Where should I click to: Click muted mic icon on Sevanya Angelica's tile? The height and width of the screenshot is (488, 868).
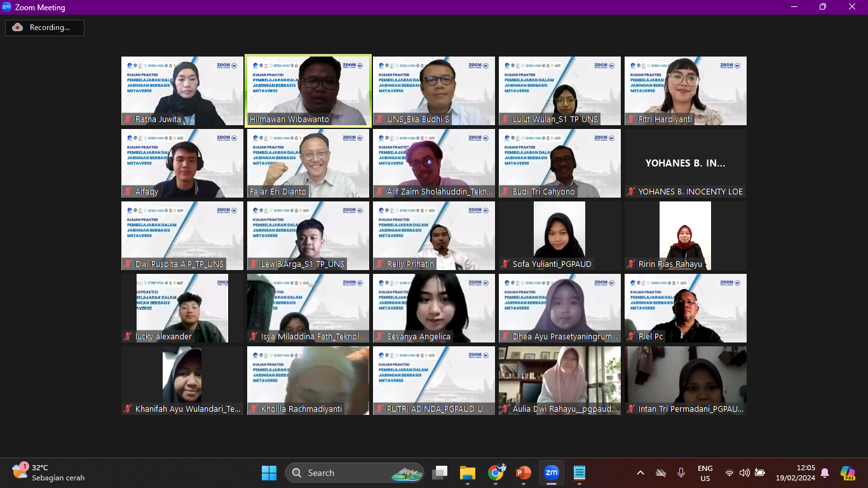[x=380, y=336]
